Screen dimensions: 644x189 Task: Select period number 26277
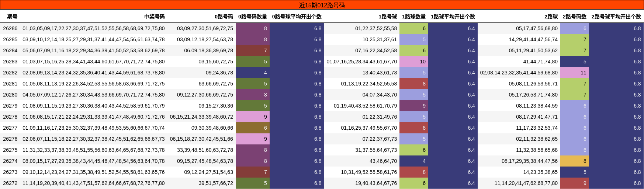click(x=10, y=128)
